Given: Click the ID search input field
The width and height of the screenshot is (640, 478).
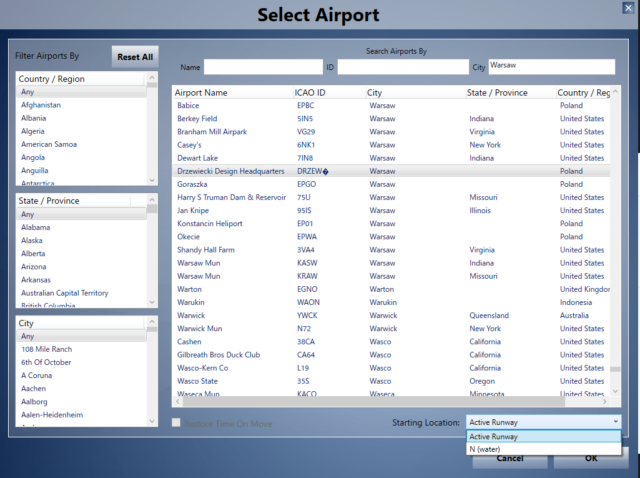Looking at the screenshot, I should [401, 67].
